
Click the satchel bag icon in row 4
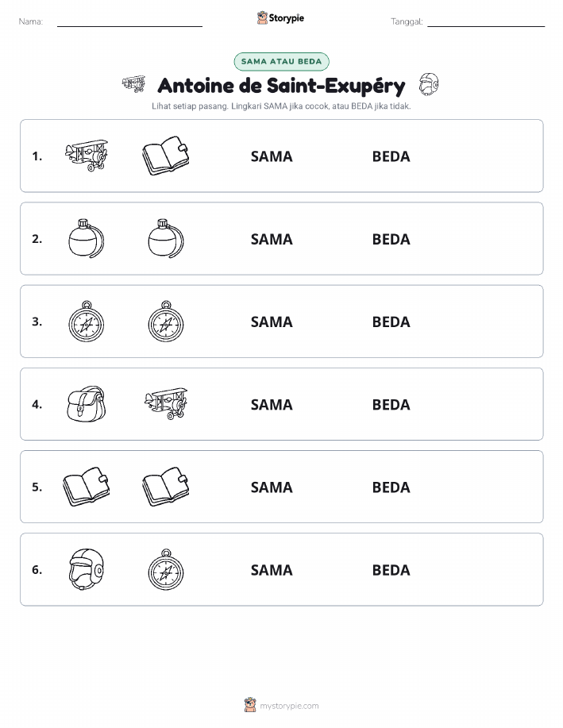pyautogui.click(x=87, y=404)
